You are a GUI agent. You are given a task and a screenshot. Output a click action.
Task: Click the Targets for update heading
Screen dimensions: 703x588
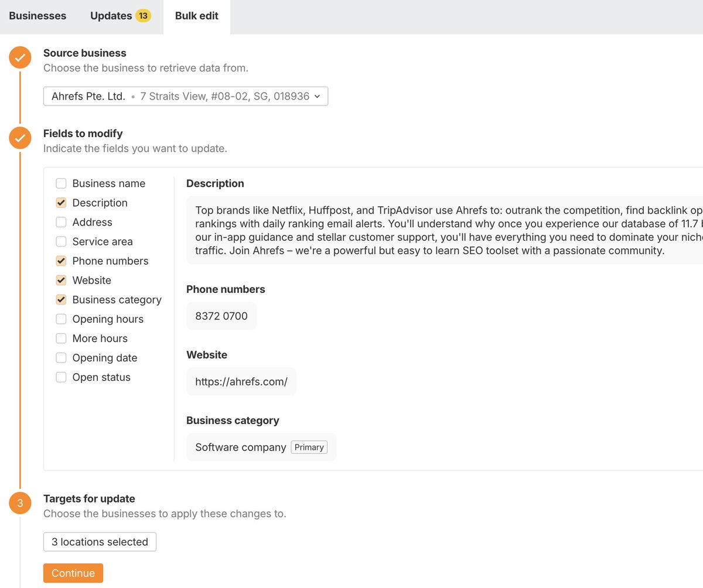tap(89, 498)
